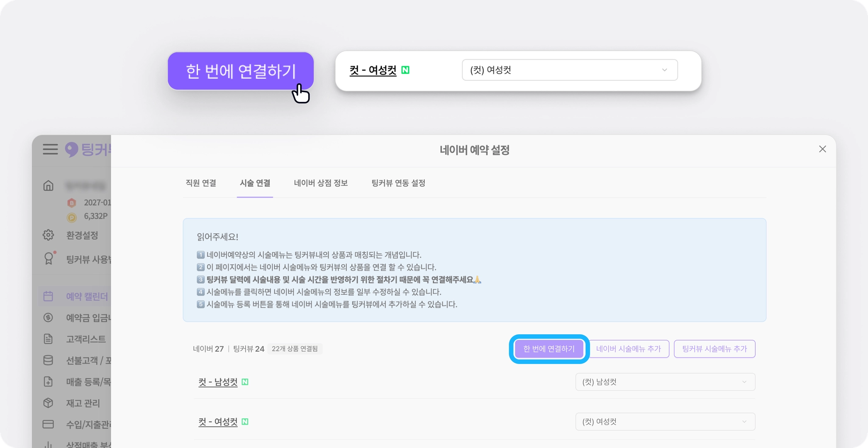The image size is (868, 448).
Task: Open the (컷) 여성컷 dropdown in enlarged callout
Action: coord(570,70)
